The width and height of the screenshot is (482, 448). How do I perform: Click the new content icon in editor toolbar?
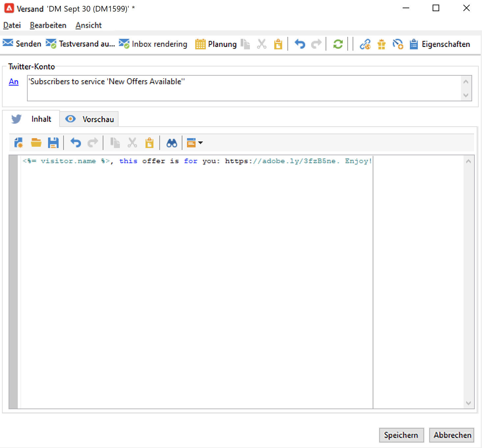point(19,143)
